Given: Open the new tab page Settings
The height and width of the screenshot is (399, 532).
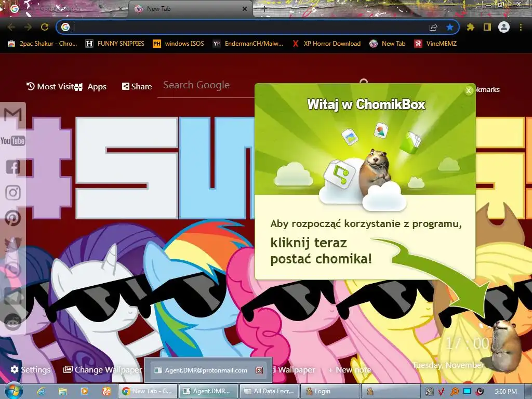Looking at the screenshot, I should coord(31,369).
